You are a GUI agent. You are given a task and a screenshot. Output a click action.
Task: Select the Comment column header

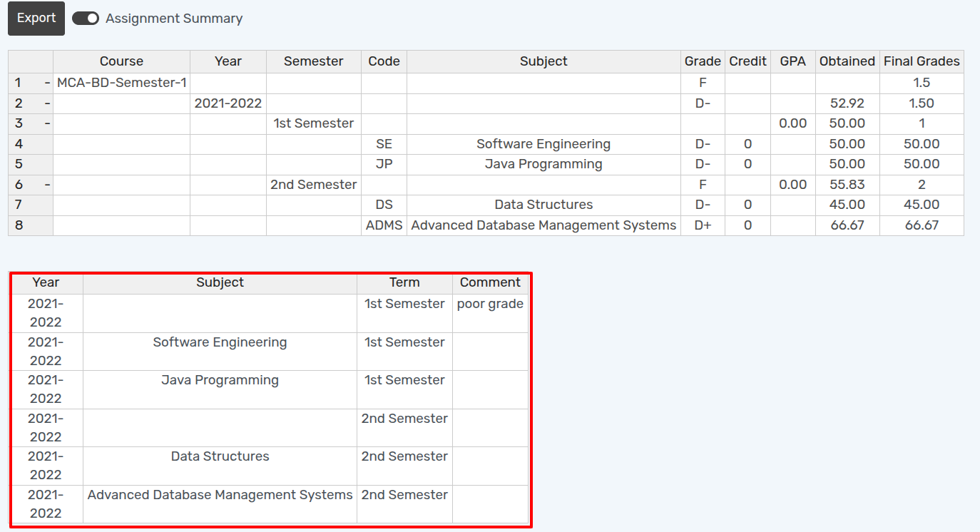click(x=490, y=282)
